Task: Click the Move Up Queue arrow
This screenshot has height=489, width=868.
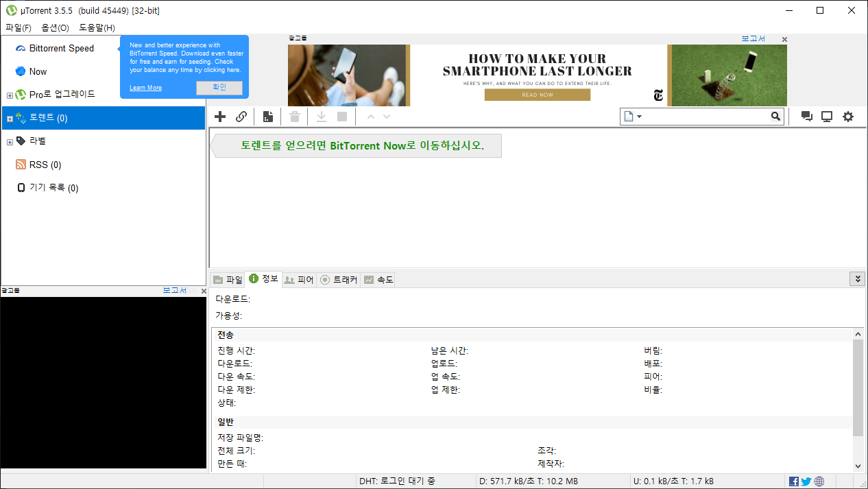Action: pos(371,117)
